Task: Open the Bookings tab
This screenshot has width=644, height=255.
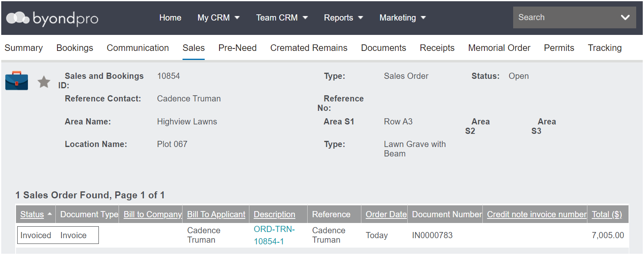Action: pyautogui.click(x=75, y=48)
